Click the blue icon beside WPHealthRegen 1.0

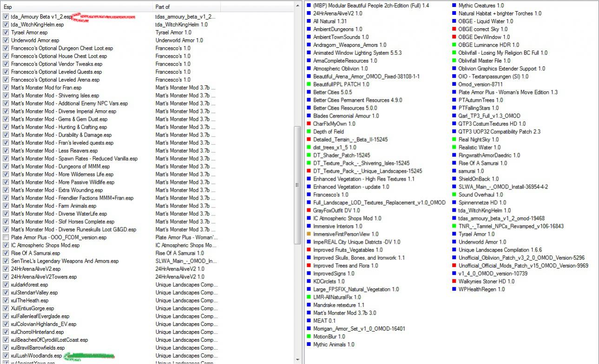(454, 289)
